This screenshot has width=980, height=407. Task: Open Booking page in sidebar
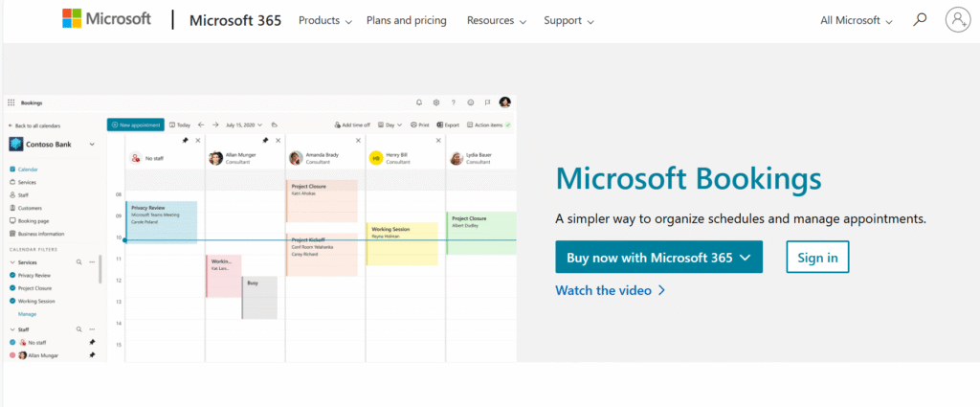point(29,220)
